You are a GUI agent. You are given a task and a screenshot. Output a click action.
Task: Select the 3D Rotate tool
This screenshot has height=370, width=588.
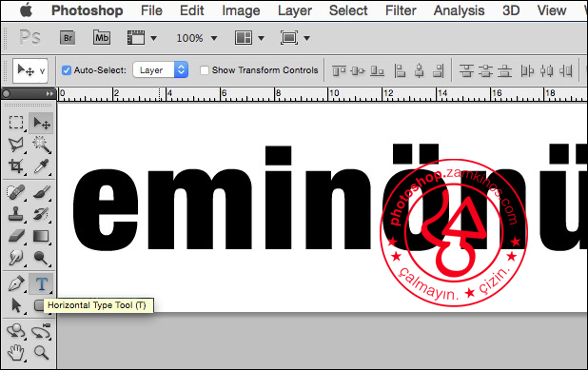pyautogui.click(x=16, y=331)
